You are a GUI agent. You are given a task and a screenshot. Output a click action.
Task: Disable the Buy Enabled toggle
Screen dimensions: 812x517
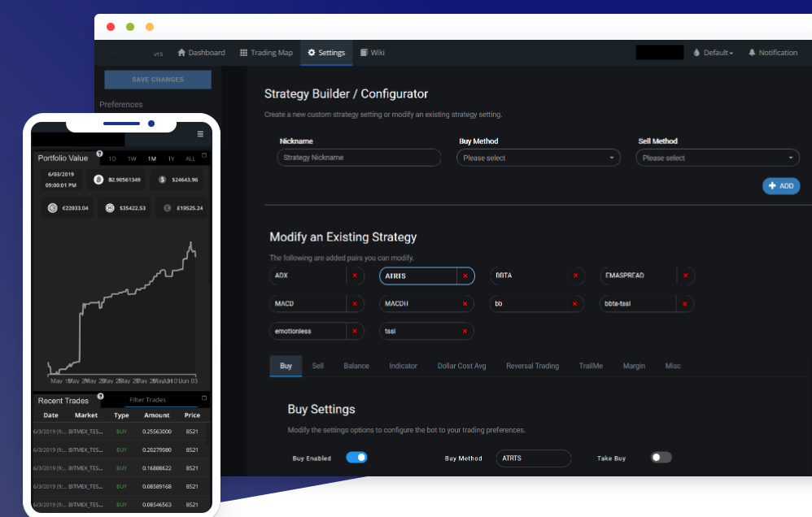(x=356, y=458)
